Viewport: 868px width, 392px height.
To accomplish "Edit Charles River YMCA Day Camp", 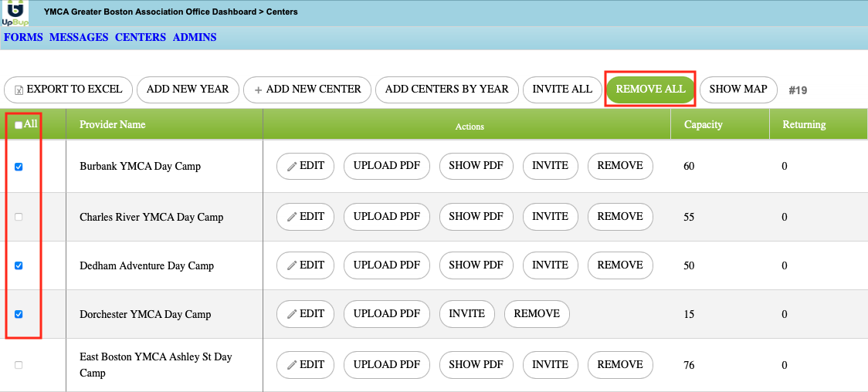I will point(306,217).
